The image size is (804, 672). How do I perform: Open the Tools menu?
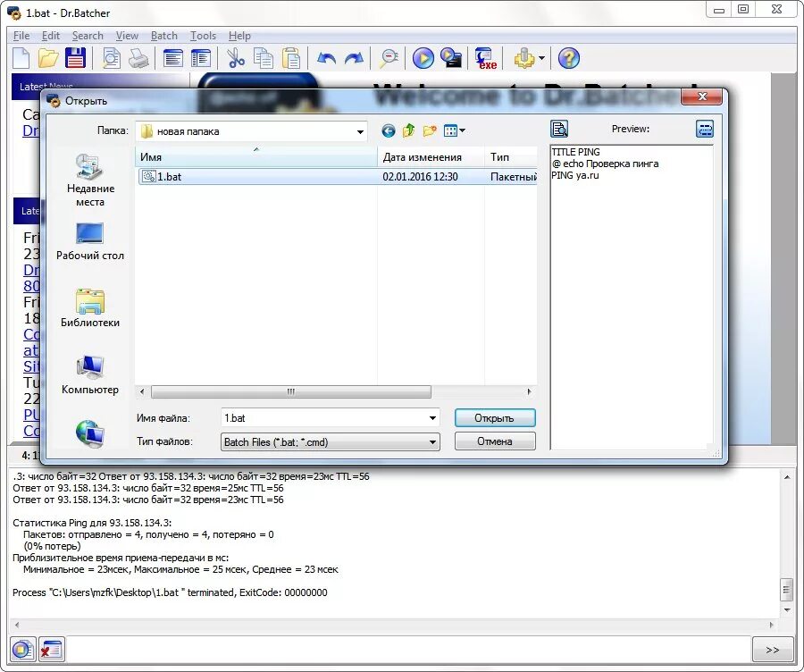203,36
